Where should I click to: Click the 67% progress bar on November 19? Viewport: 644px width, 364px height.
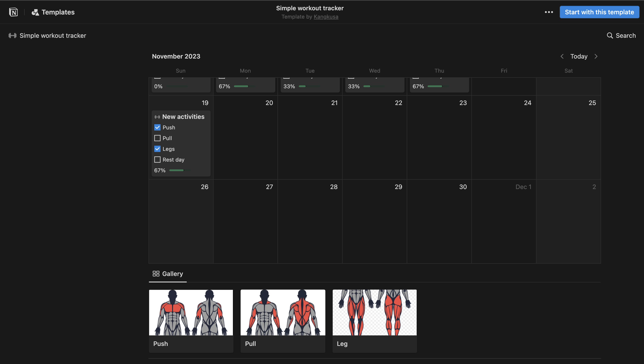(x=180, y=170)
